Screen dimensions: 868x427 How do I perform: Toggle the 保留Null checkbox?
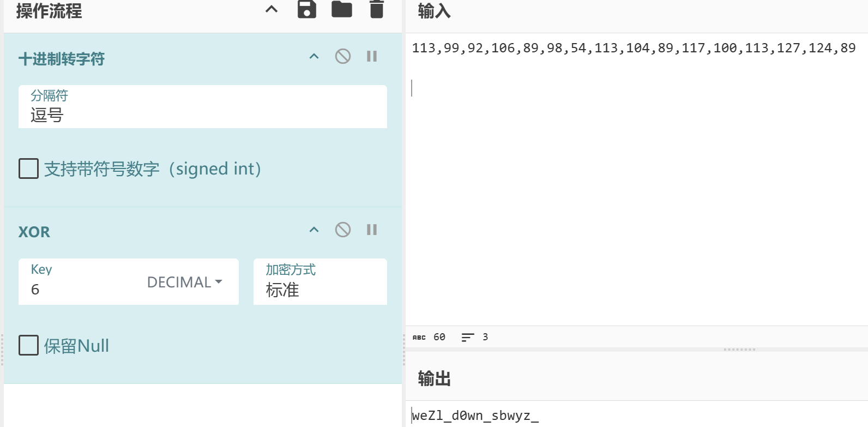[x=29, y=345]
